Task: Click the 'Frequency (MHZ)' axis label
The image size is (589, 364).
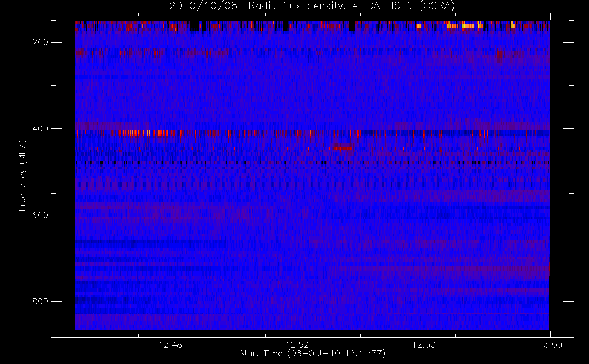Action: point(23,175)
